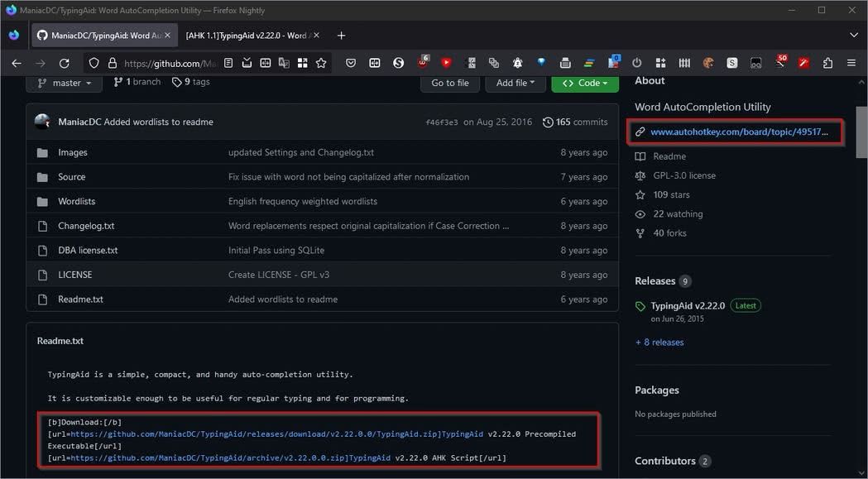This screenshot has height=479, width=868.
Task: Open a new browser tab
Action: (x=341, y=36)
